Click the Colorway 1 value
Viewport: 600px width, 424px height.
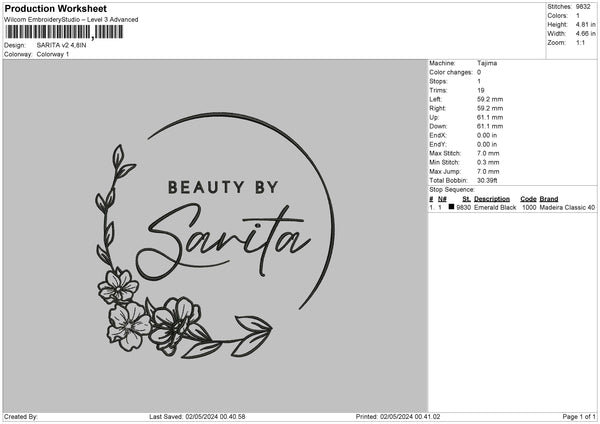[x=52, y=54]
